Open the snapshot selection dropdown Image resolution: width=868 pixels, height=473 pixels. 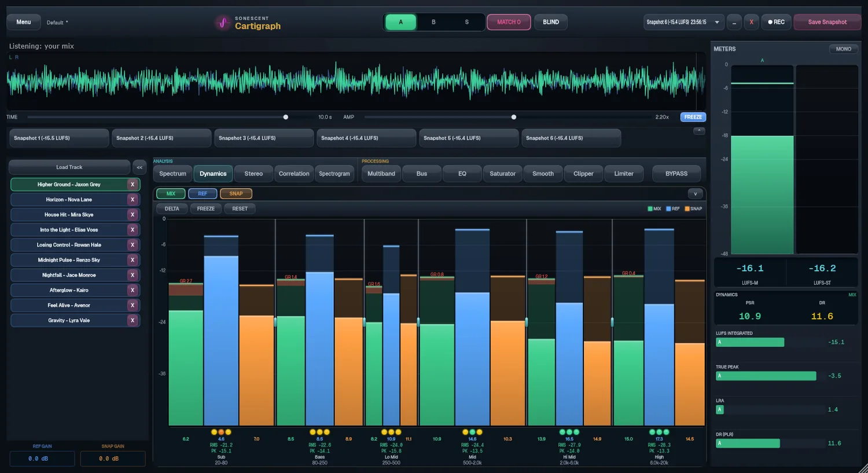click(683, 22)
